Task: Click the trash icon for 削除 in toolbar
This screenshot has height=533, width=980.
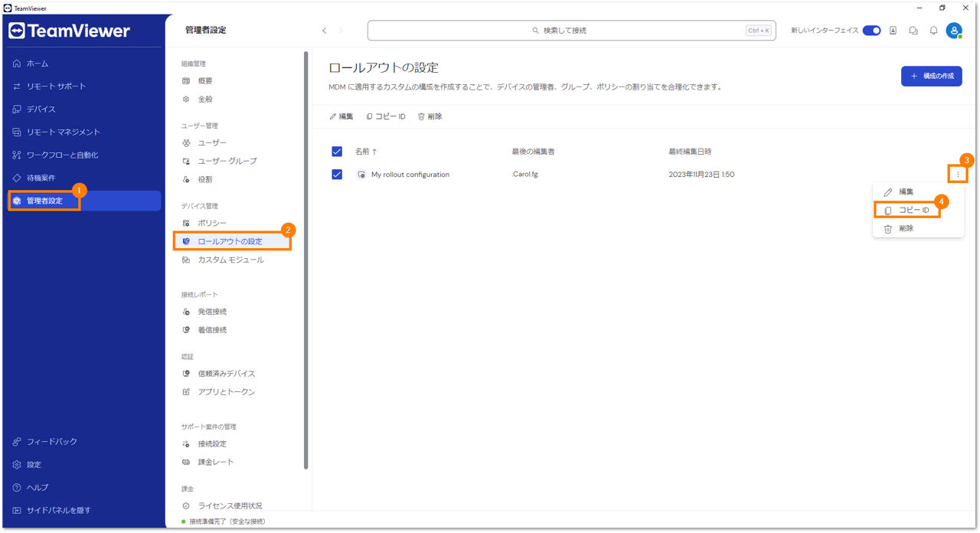Action: (x=421, y=116)
